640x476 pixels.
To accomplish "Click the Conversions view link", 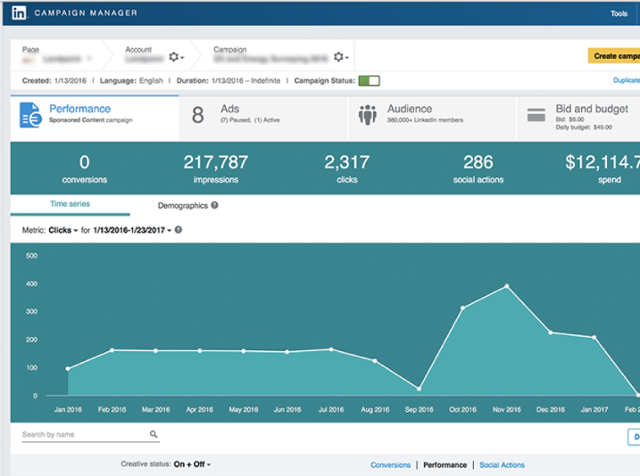I will [x=390, y=465].
